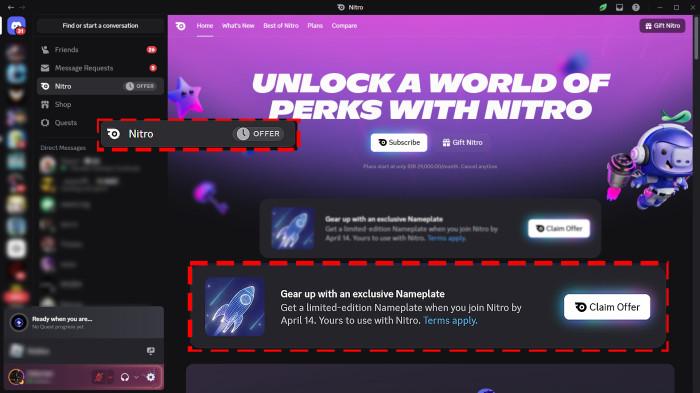The image size is (700, 393).
Task: Click the Subscribe button
Action: click(x=399, y=142)
